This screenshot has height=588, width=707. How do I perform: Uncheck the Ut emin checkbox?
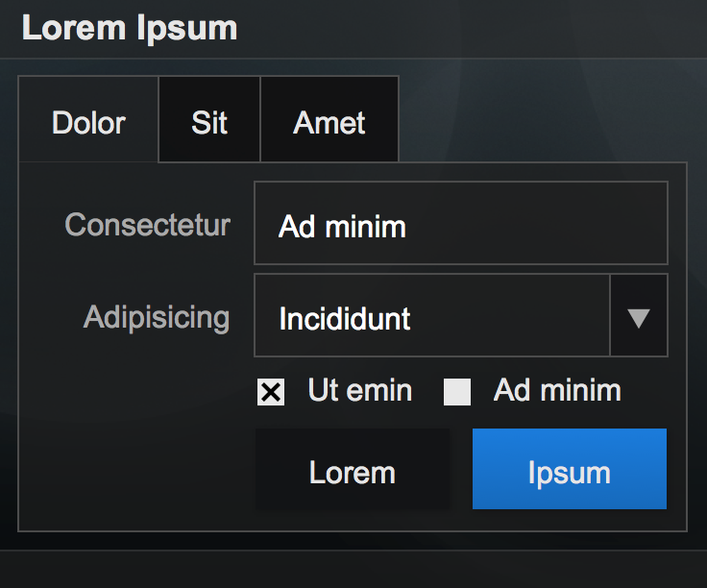(x=271, y=392)
